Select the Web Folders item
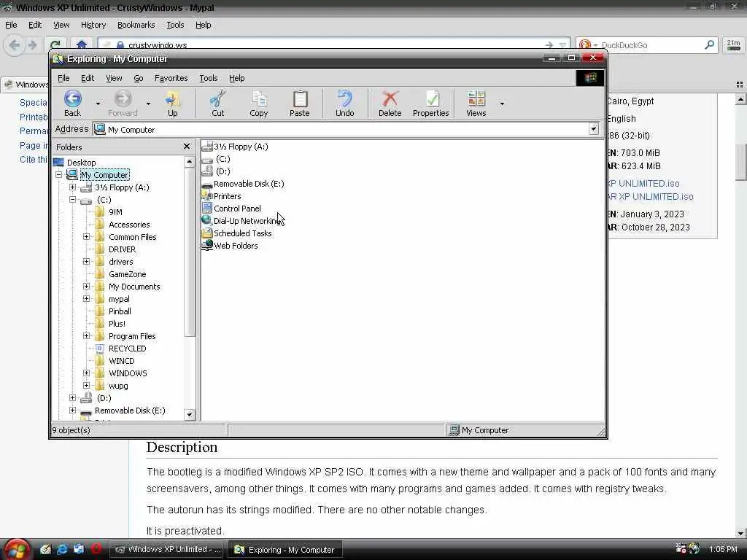The width and height of the screenshot is (747, 560). click(230, 246)
